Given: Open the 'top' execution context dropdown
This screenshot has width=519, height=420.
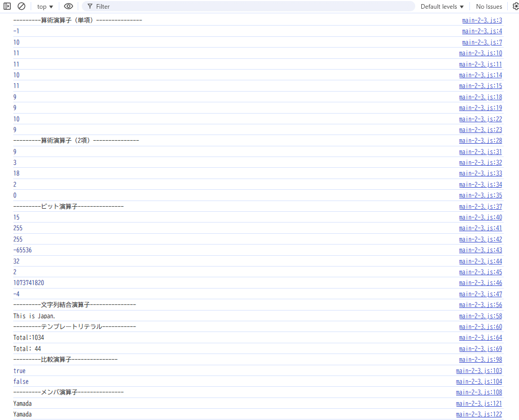Looking at the screenshot, I should coord(44,6).
